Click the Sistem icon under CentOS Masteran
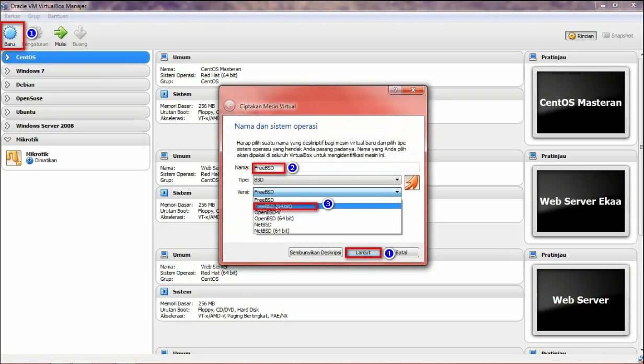This screenshot has height=364, width=644. pos(164,94)
